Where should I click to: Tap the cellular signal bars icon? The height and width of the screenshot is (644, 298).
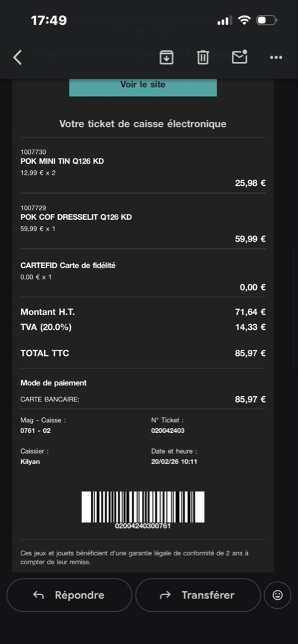[225, 20]
